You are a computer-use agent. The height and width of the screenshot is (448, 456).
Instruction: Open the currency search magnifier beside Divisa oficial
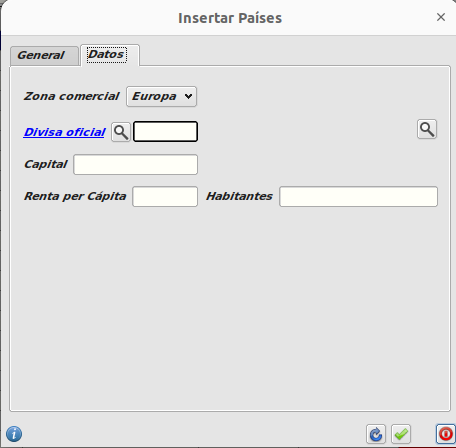(121, 132)
